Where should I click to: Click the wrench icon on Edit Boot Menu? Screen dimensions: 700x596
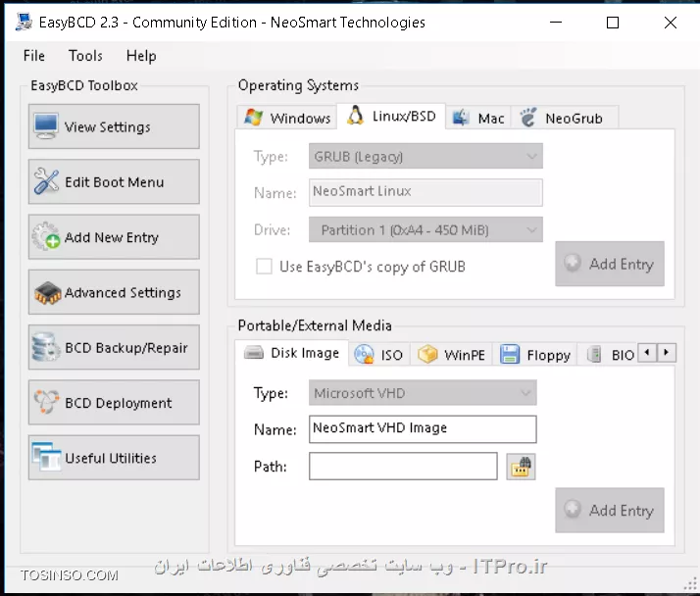[x=46, y=181]
